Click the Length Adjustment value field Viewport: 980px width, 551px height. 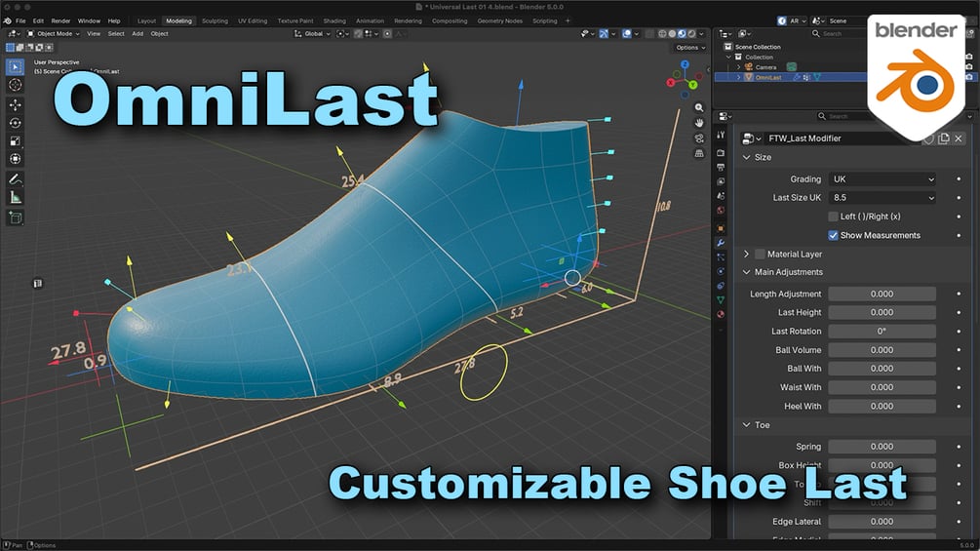coord(882,294)
